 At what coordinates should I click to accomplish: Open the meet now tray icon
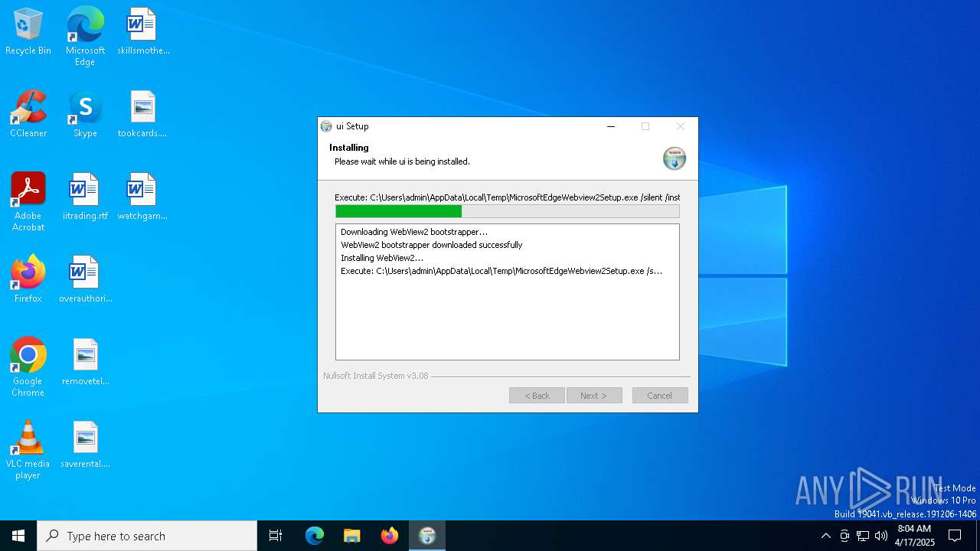[844, 536]
